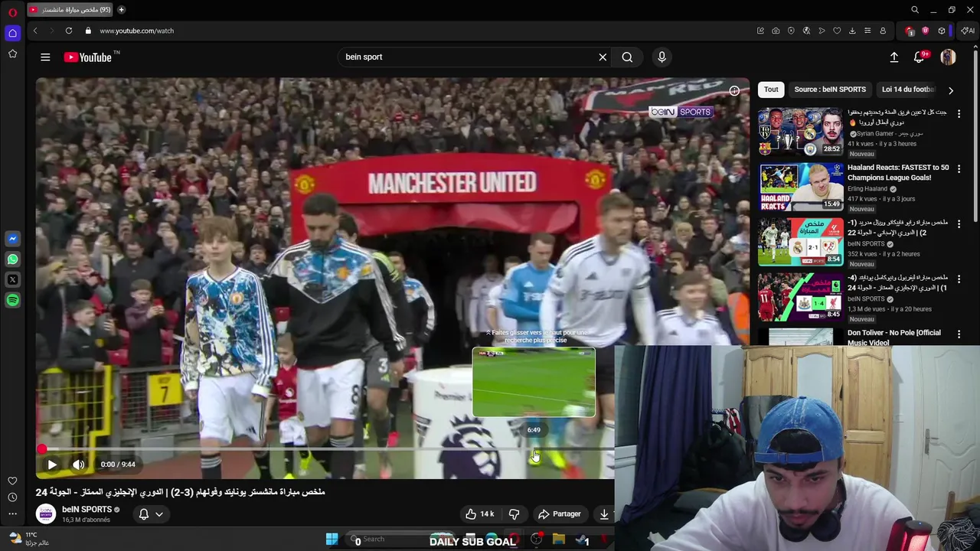Open Real Madrid 2-1 highlight thumbnail 8:54
Viewport: 980px width, 551px height.
[x=801, y=242]
